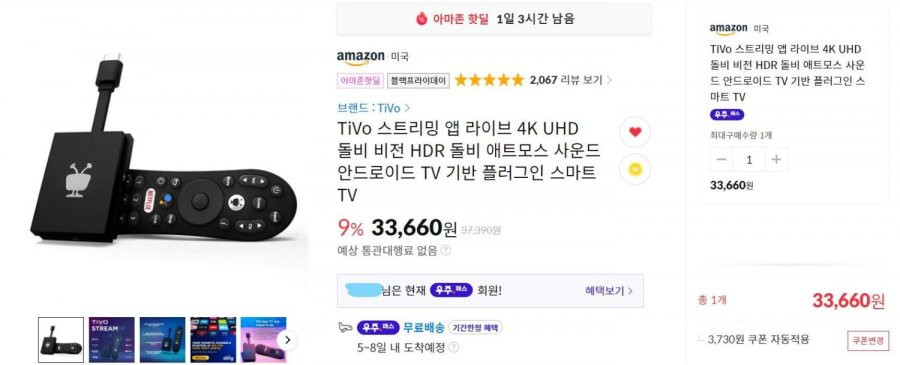Image resolution: width=900 pixels, height=365 pixels.
Task: Open the TiVo brand page link
Action: [x=374, y=108]
